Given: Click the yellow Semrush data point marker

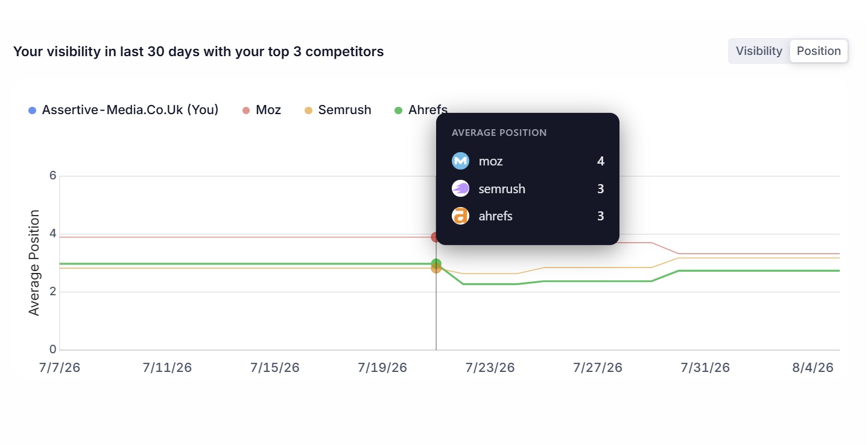Looking at the screenshot, I should tap(436, 268).
